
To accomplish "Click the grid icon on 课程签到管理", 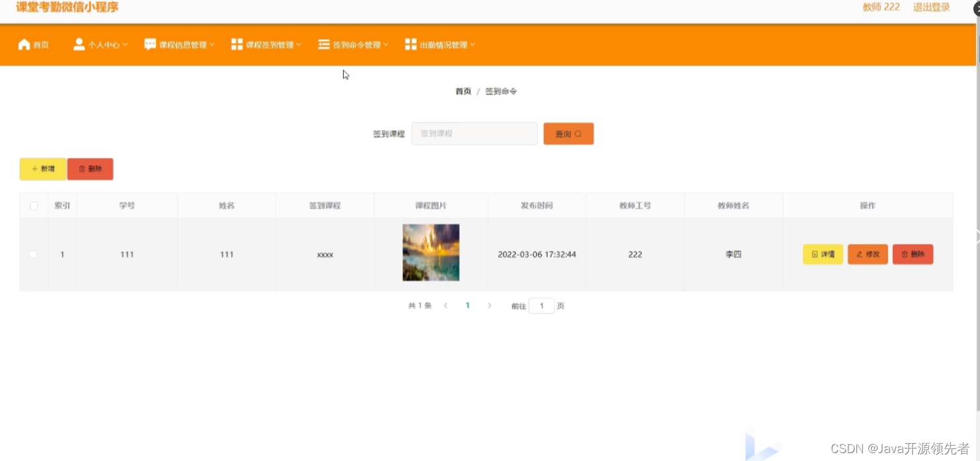I will pos(237,44).
